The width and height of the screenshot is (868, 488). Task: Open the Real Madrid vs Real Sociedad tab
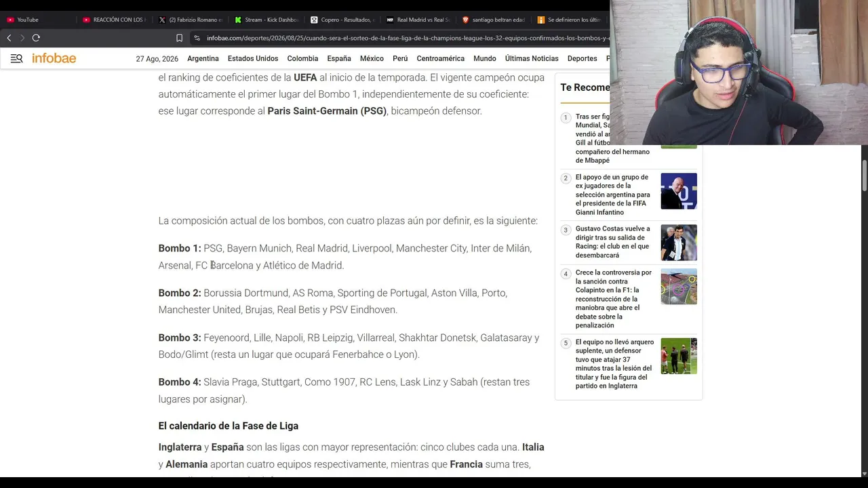(x=418, y=20)
